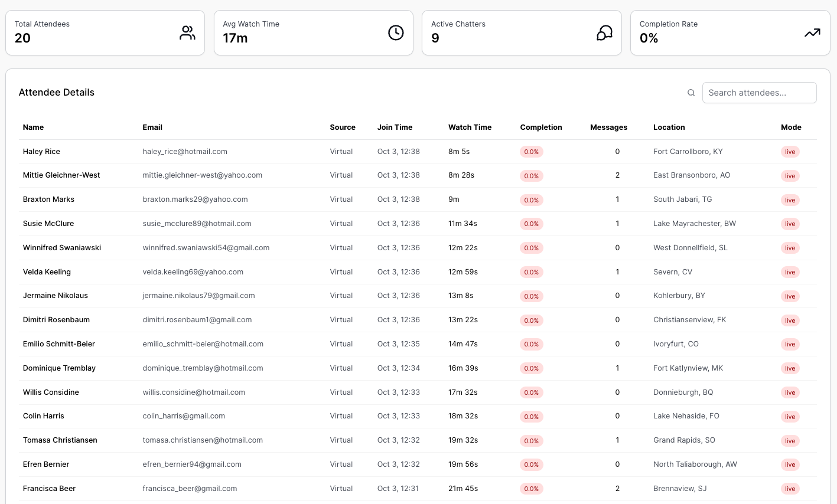Select the Messages column header
This screenshot has width=837, height=504.
pyautogui.click(x=608, y=127)
